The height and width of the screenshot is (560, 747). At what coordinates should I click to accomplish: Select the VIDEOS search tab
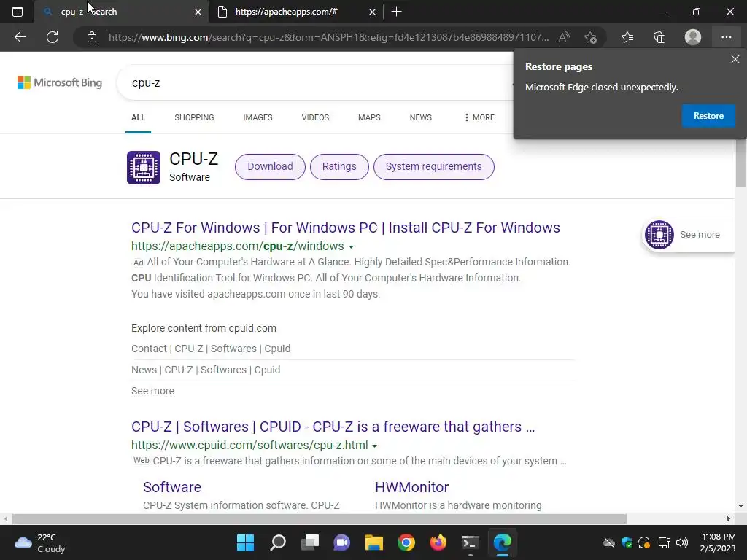click(x=315, y=117)
